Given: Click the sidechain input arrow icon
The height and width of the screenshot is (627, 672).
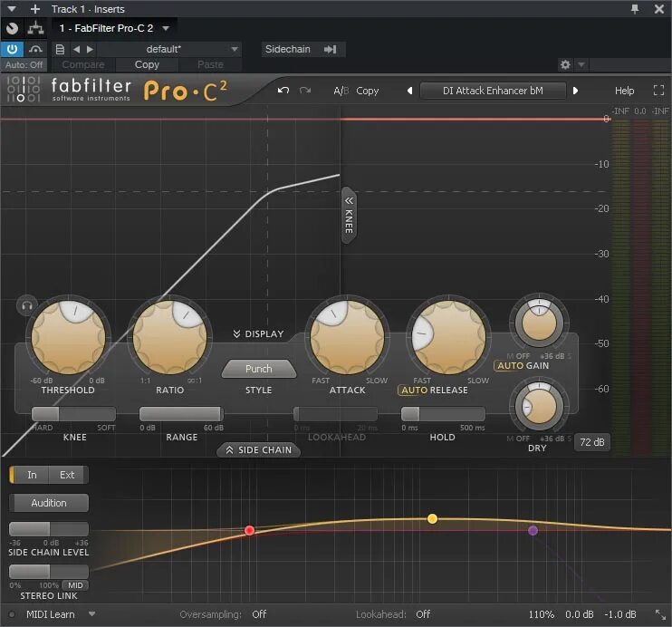Looking at the screenshot, I should [x=330, y=49].
